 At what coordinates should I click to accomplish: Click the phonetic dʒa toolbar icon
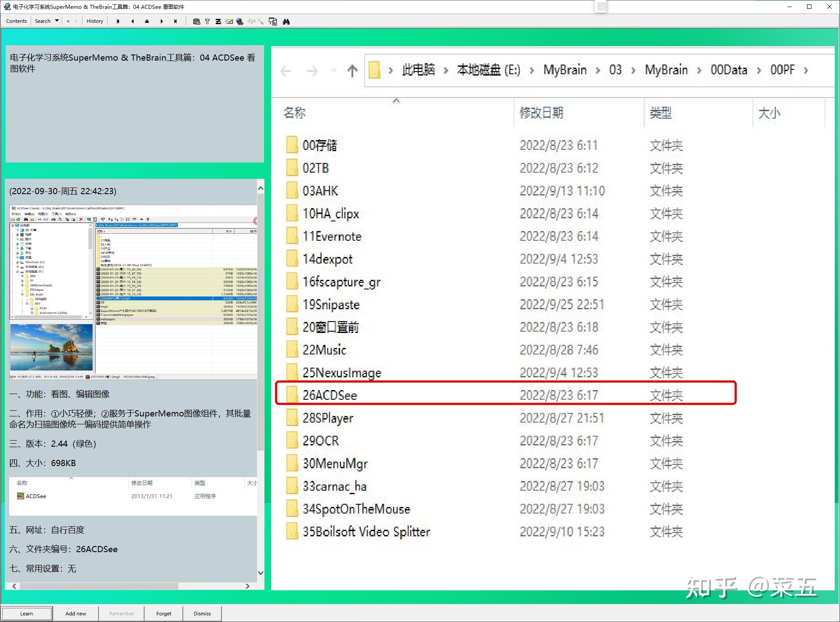coord(251,21)
